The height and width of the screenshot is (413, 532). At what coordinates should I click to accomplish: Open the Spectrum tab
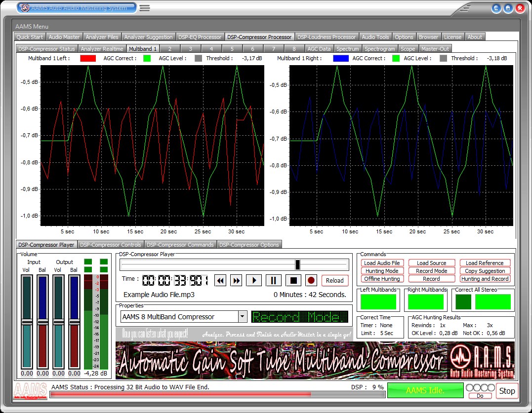347,49
